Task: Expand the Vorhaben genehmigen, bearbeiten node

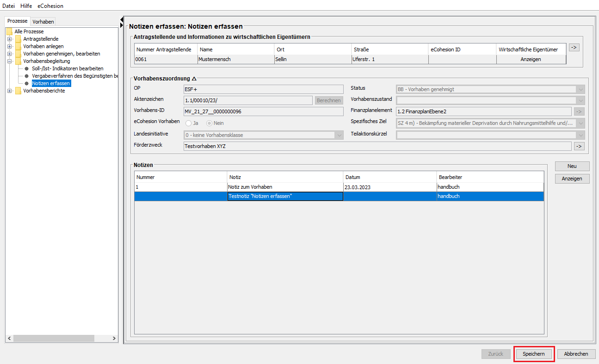Action: coord(9,54)
